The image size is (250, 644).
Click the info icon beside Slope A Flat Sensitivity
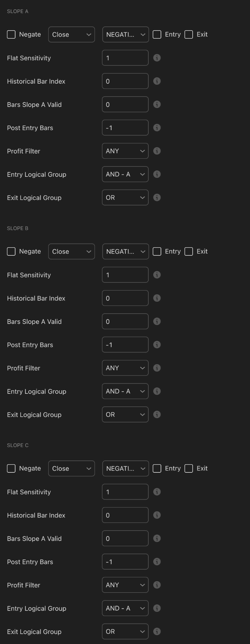coord(157,58)
